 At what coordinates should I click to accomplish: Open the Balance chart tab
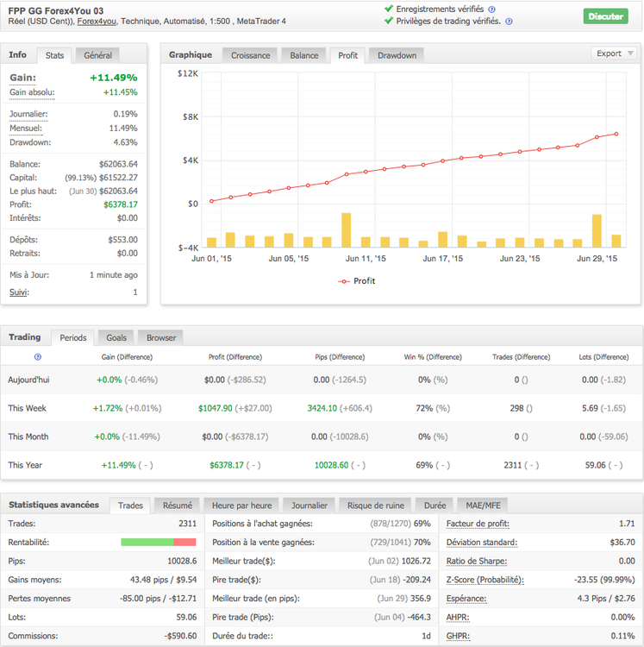pos(303,55)
